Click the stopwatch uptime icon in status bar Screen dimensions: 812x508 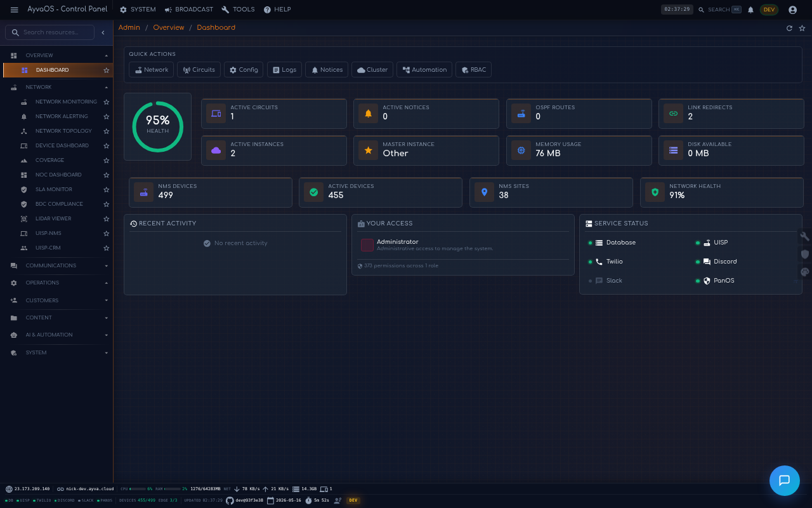click(308, 500)
